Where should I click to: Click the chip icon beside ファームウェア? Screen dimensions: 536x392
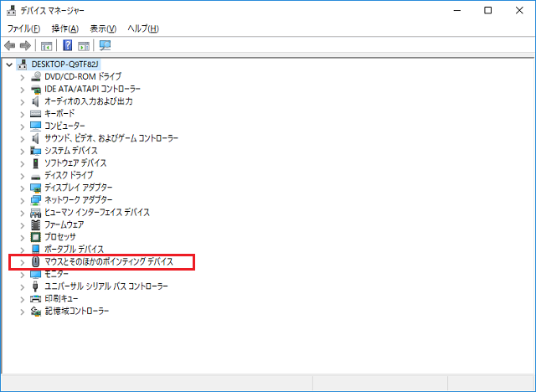[x=35, y=224]
